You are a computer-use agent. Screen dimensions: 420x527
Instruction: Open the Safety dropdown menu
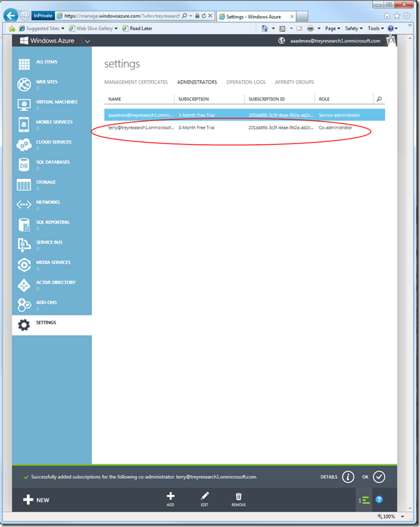[354, 29]
